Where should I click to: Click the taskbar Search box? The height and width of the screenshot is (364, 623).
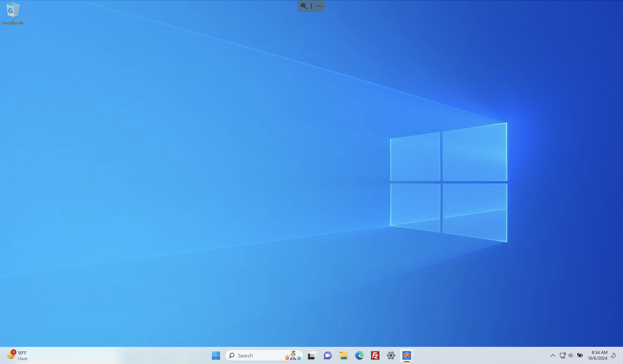click(x=264, y=356)
